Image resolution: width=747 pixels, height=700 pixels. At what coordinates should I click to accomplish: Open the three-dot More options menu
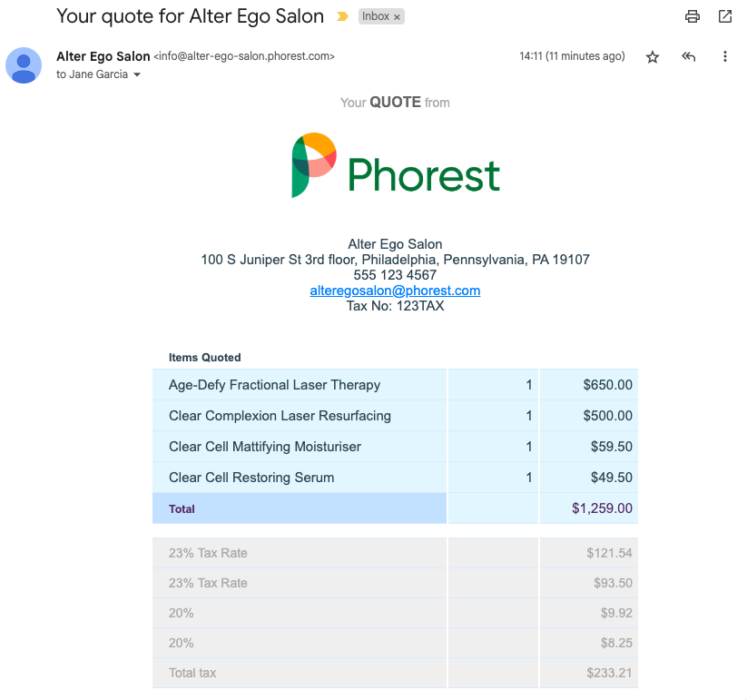point(725,57)
